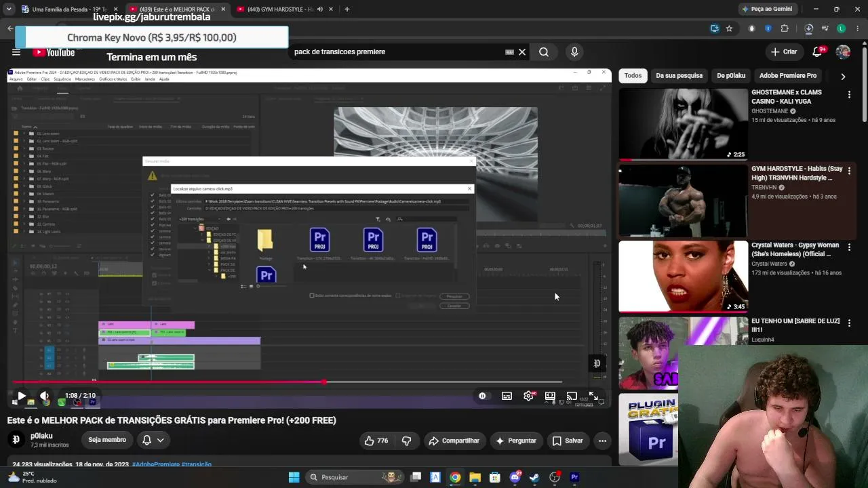
Task: Open p0laku channel avatar
Action: pyautogui.click(x=16, y=440)
